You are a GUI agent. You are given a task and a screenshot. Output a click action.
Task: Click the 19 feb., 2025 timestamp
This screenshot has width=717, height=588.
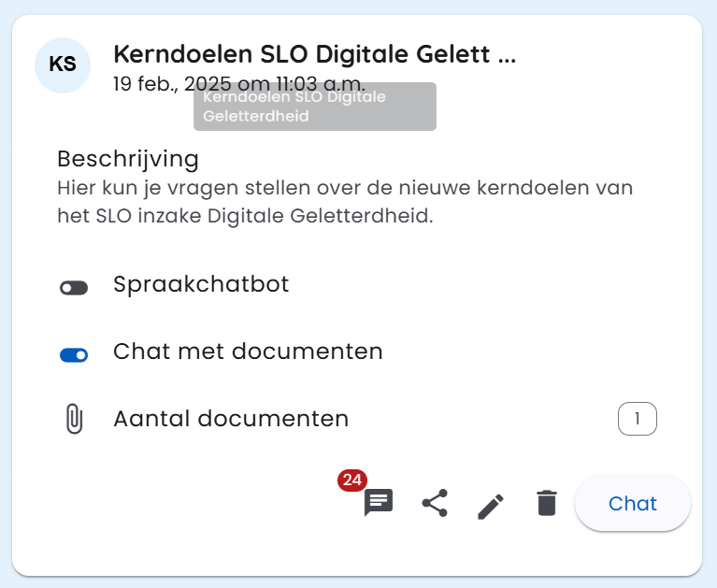click(150, 84)
